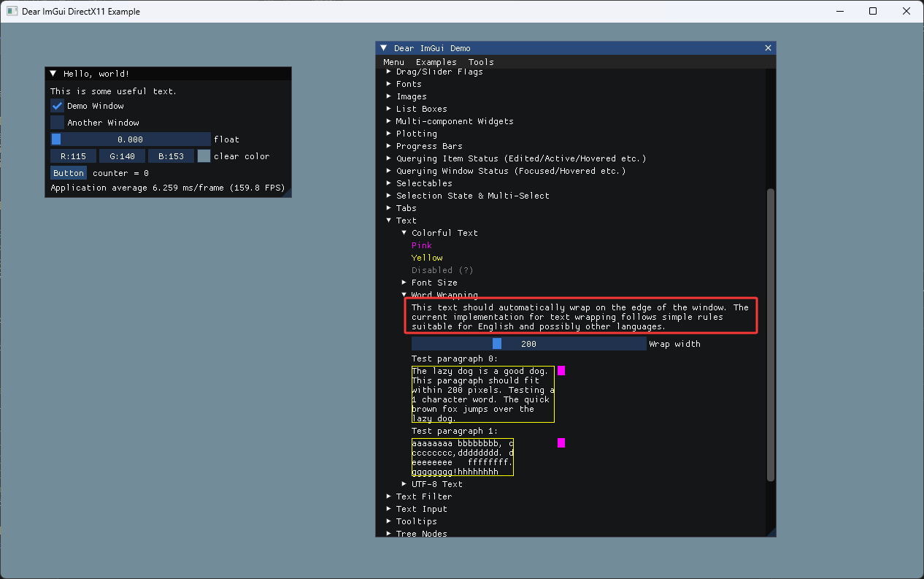Image resolution: width=924 pixels, height=579 pixels.
Task: Open the Examples menu
Action: 436,61
